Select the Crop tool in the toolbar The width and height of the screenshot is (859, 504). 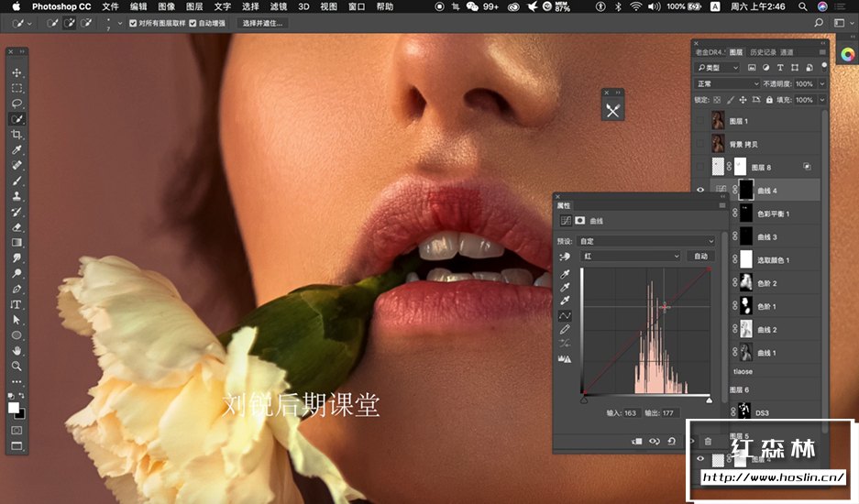click(x=17, y=135)
